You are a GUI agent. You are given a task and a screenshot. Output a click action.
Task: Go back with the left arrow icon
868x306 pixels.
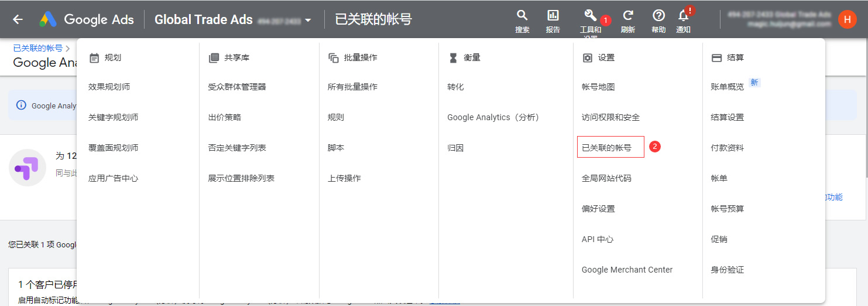(x=18, y=19)
